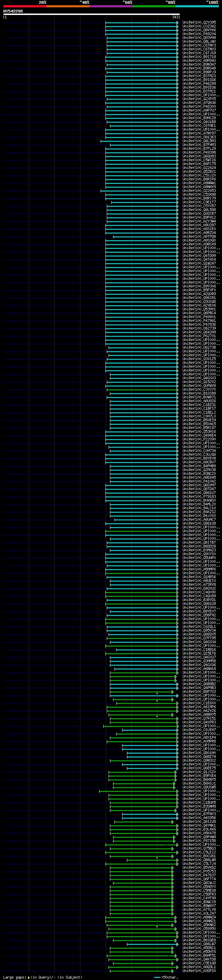Select hit label UniRef100_P87158
Image resolution: width=222 pixels, height=980 pixels.
[199, 840]
